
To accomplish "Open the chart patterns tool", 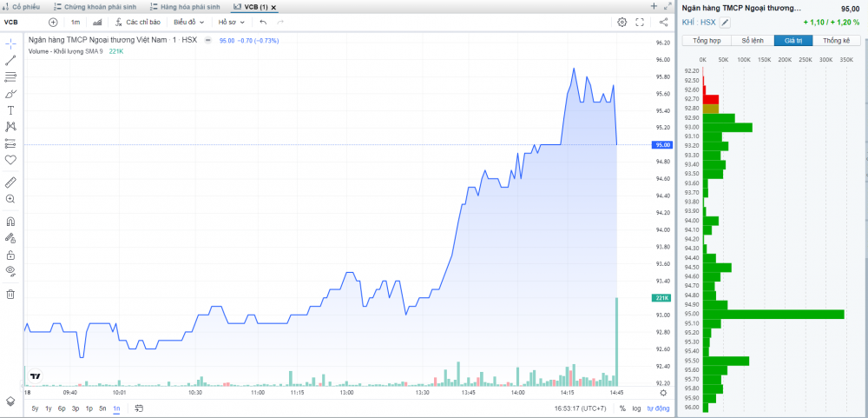I will click(10, 127).
